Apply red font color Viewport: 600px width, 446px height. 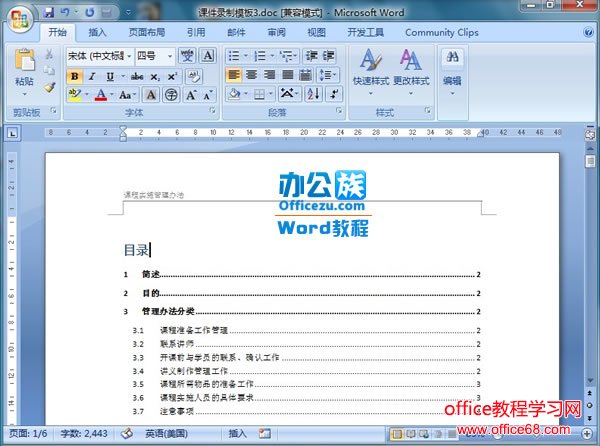tap(101, 94)
